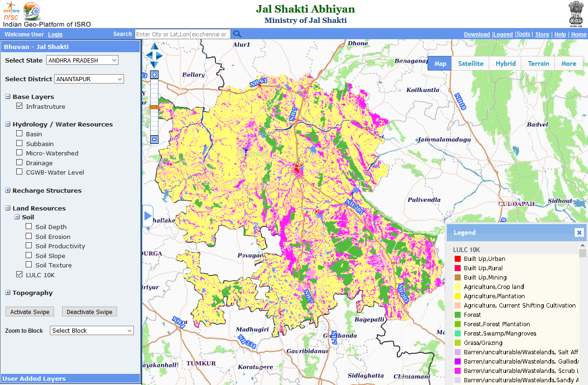This screenshot has height=385, width=588.
Task: Click the Built Up, Mining legend swatch
Action: (x=458, y=277)
